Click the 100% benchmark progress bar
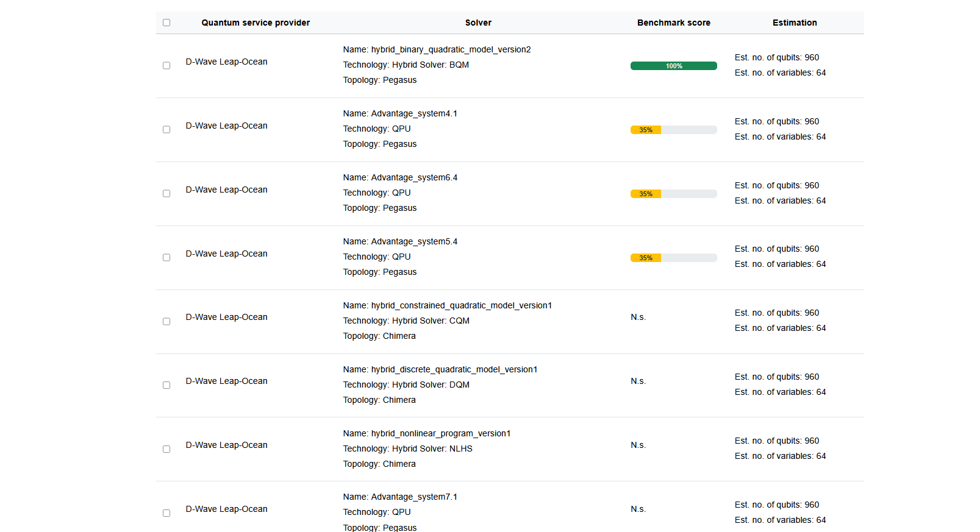Screen dimensions: 980x532 click(x=673, y=66)
